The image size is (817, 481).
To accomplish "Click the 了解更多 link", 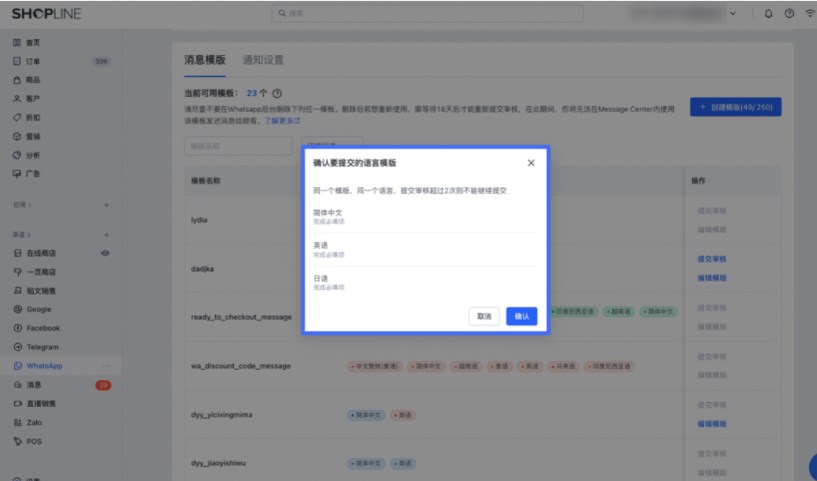I will (x=282, y=119).
